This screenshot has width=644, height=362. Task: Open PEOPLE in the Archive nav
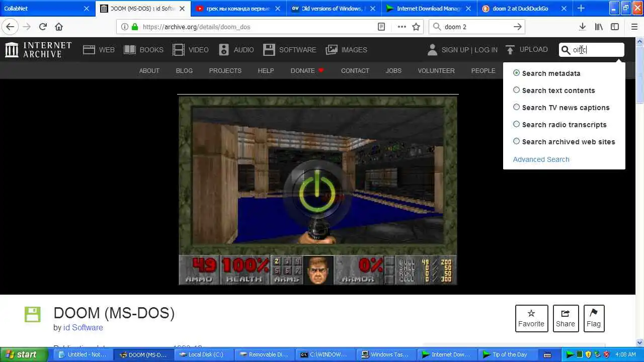[x=484, y=71]
